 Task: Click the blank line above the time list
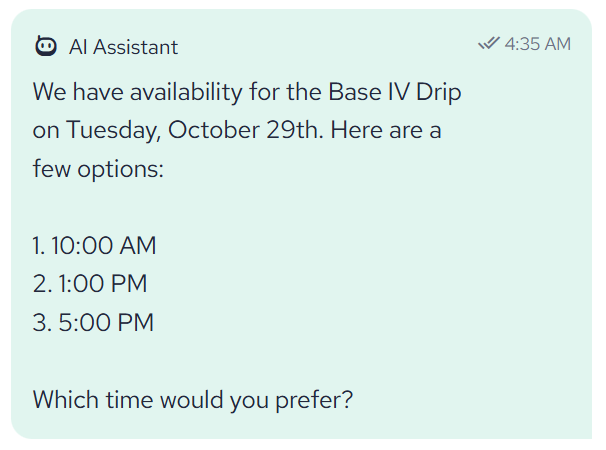(x=200, y=208)
